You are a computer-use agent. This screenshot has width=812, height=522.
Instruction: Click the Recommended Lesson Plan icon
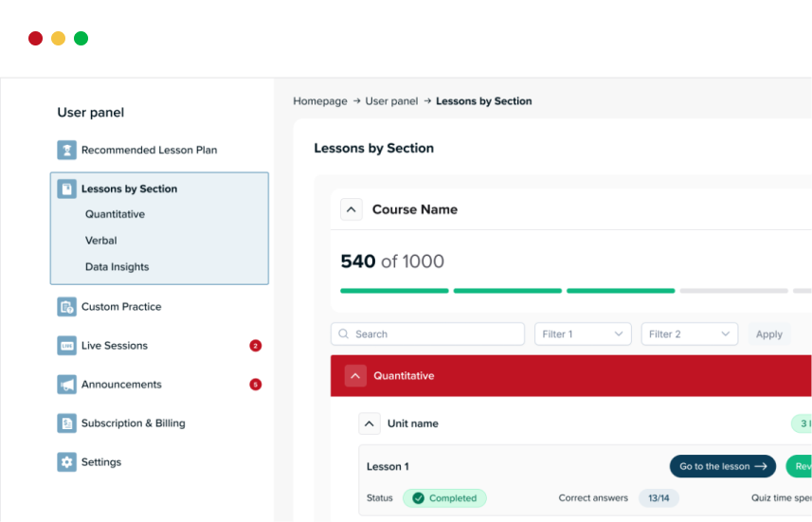point(67,151)
